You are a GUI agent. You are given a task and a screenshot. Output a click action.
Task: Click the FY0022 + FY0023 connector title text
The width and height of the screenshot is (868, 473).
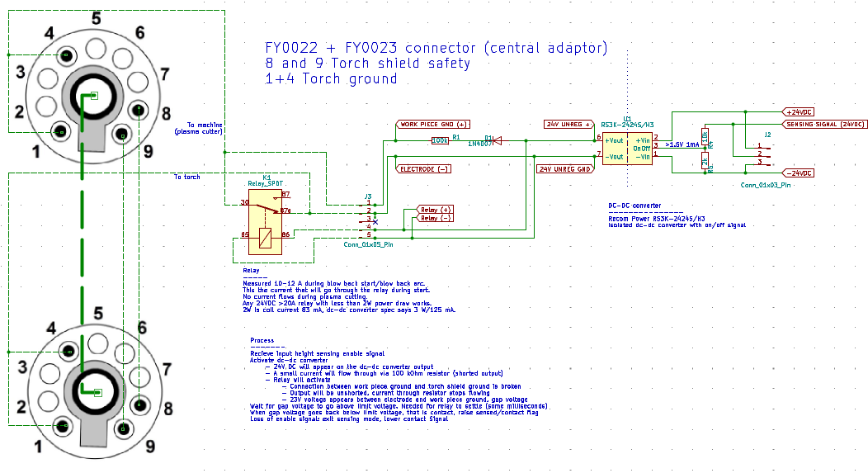(436, 49)
